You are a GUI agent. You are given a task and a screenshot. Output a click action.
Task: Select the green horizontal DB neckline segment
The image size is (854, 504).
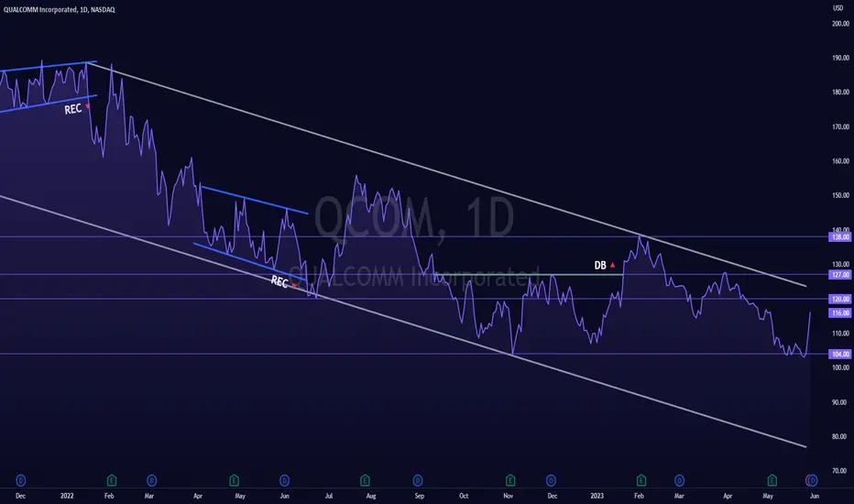(x=529, y=275)
